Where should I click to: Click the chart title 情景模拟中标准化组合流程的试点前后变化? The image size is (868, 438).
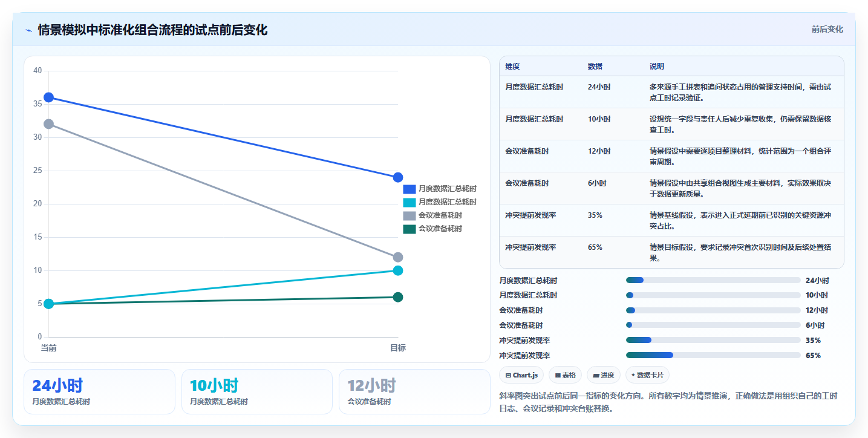click(x=152, y=30)
